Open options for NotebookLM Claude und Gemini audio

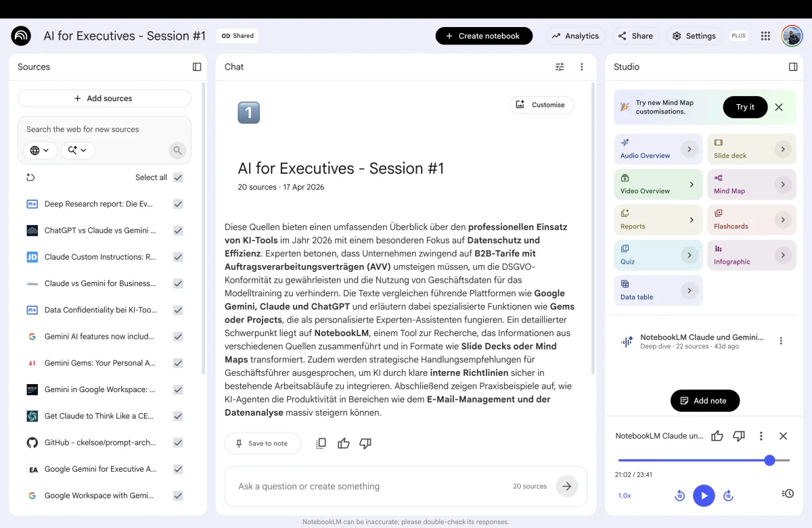tap(781, 341)
